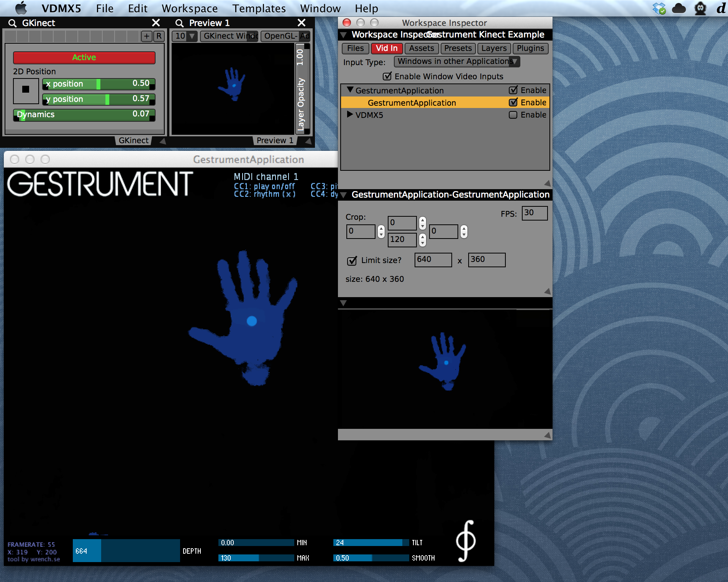Image resolution: width=728 pixels, height=582 pixels.
Task: Adjust the Dynamics slider
Action: (84, 114)
